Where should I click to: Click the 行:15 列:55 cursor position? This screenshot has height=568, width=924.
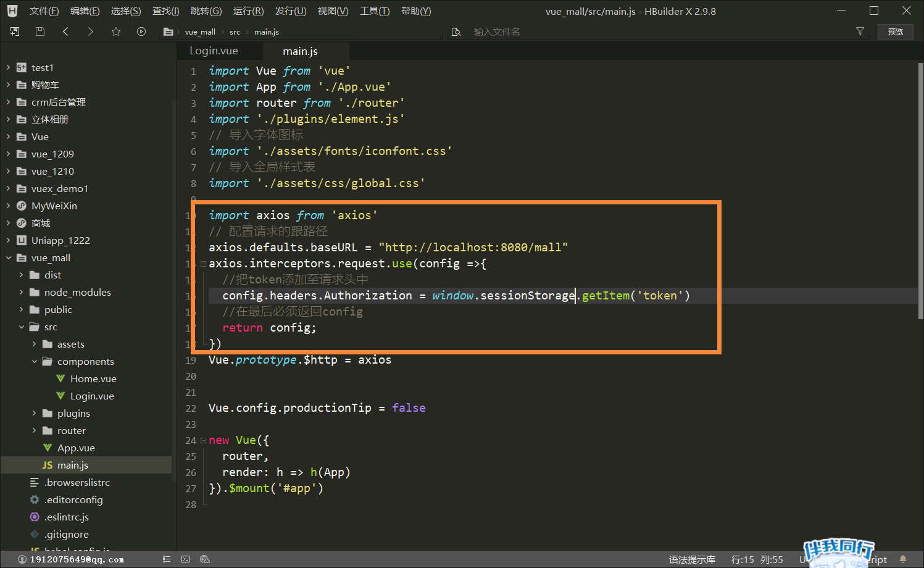(x=757, y=559)
